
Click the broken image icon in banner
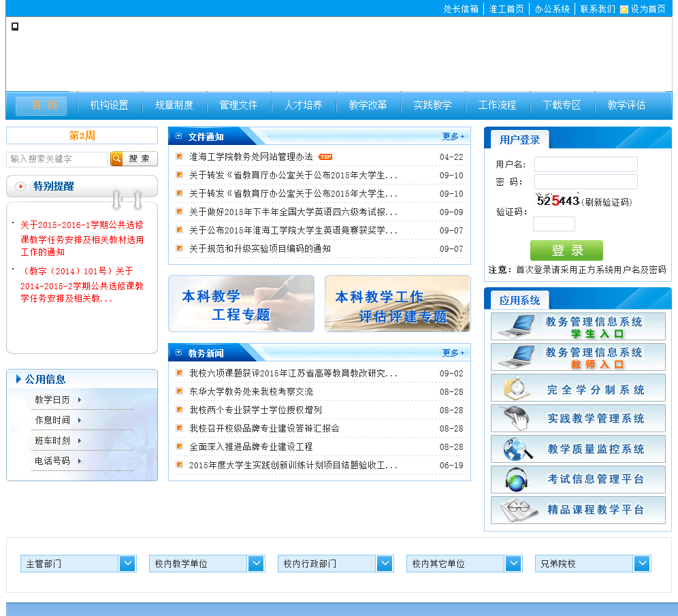[x=15, y=27]
